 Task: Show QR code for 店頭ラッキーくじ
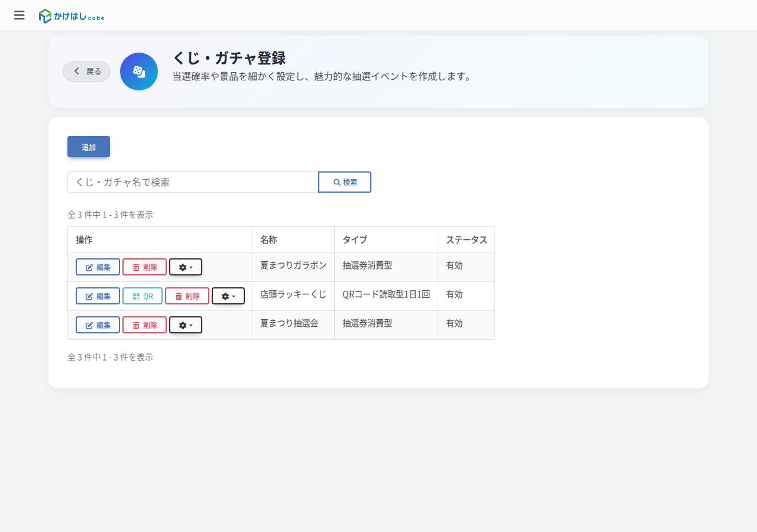tap(143, 296)
